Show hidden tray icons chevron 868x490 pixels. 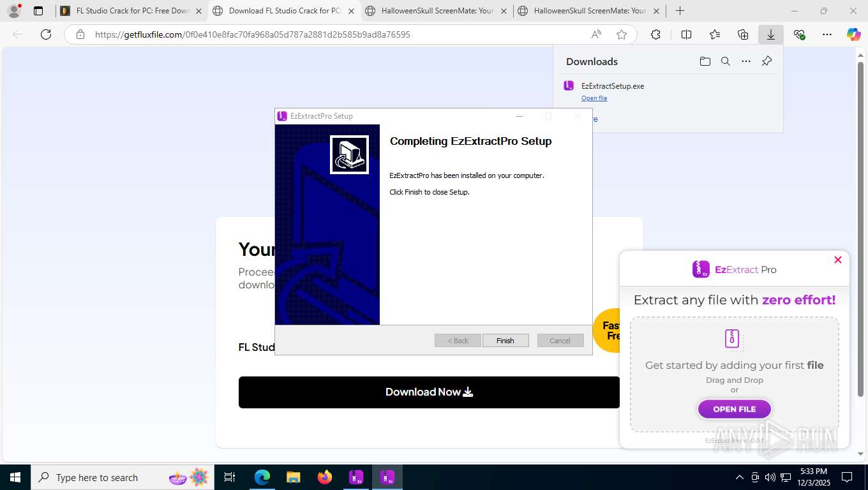(740, 477)
